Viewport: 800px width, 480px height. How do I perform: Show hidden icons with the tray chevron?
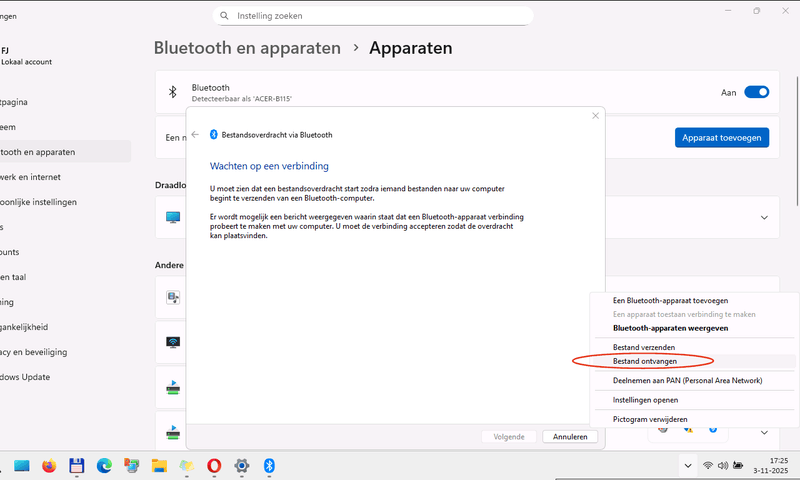click(x=688, y=465)
